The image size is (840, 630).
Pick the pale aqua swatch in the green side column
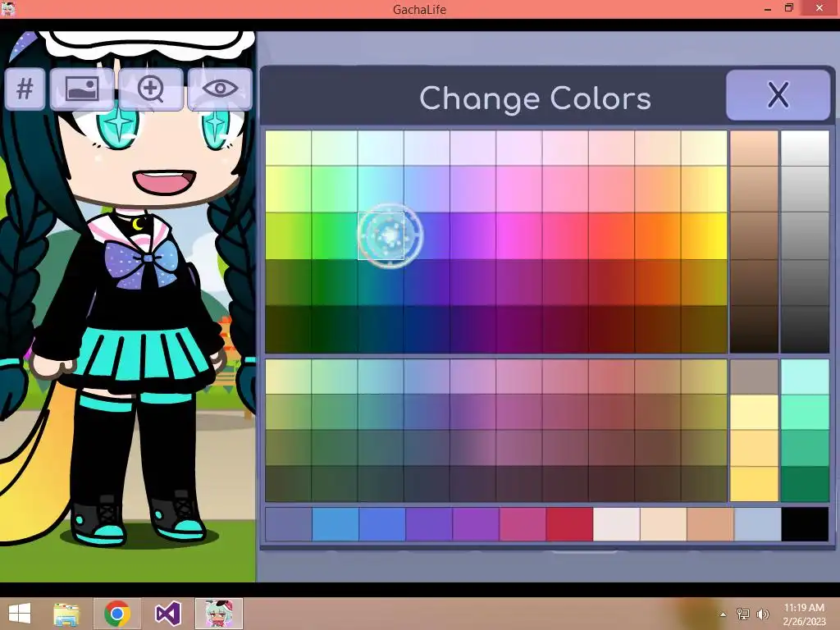coord(805,377)
